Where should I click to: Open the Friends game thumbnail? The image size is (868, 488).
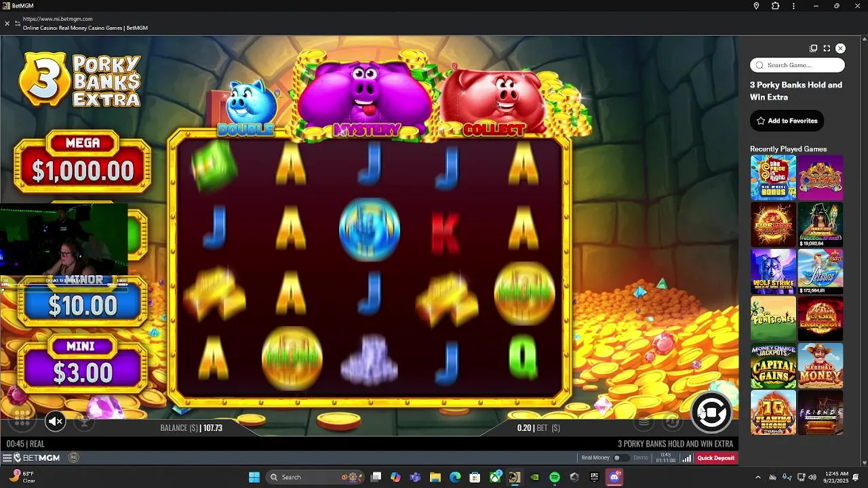point(821,412)
